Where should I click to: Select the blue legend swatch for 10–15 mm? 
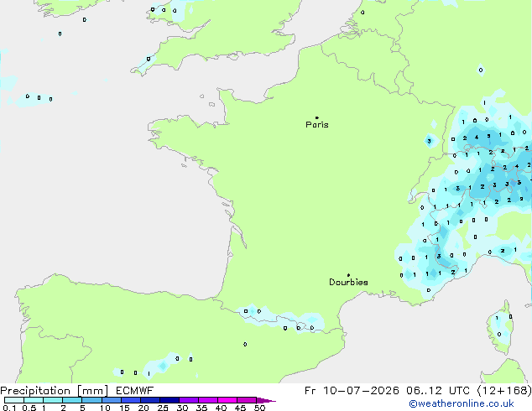click(112, 400)
